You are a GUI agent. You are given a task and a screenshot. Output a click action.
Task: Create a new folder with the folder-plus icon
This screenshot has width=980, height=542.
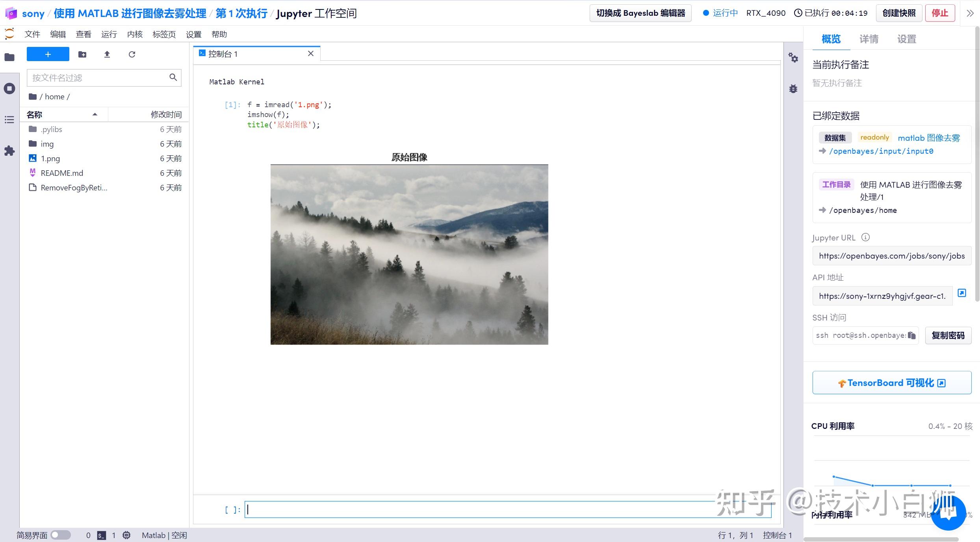82,54
